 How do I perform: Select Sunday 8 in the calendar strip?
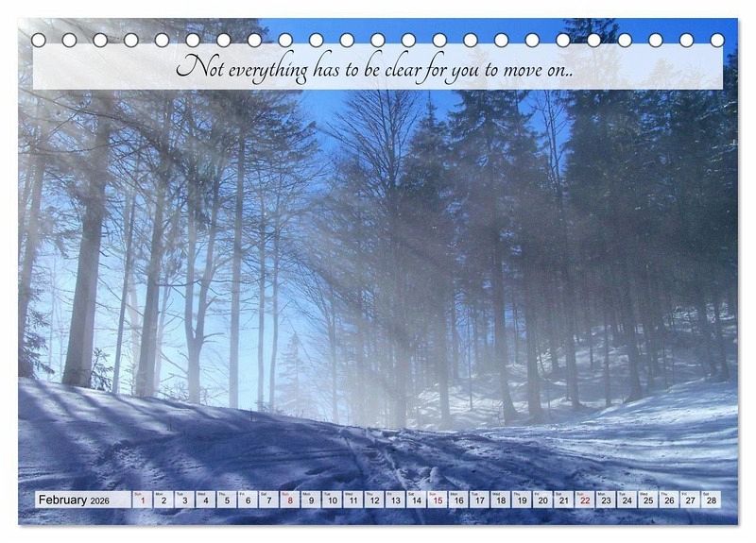tap(290, 500)
